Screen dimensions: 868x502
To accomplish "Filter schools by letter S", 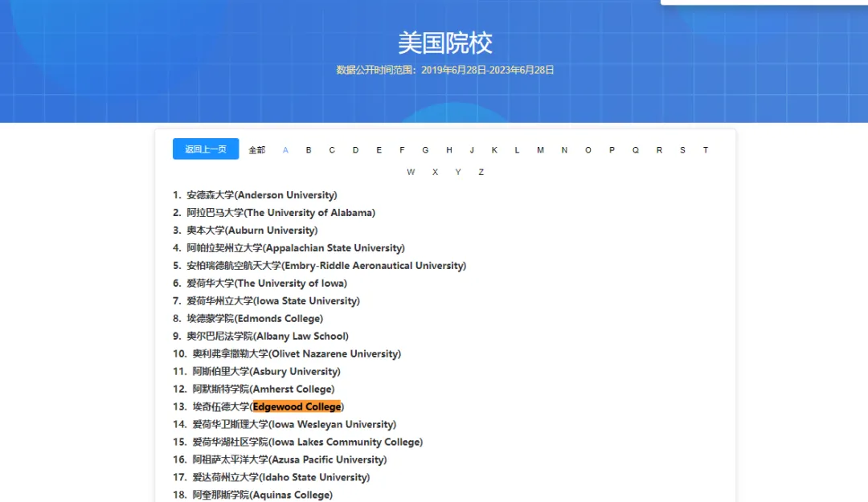I will [682, 150].
